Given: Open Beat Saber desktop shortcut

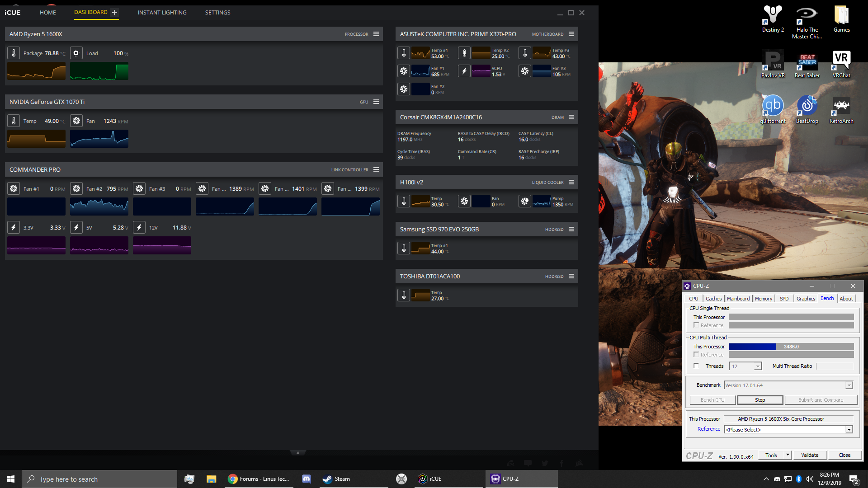Looking at the screenshot, I should click(x=807, y=65).
